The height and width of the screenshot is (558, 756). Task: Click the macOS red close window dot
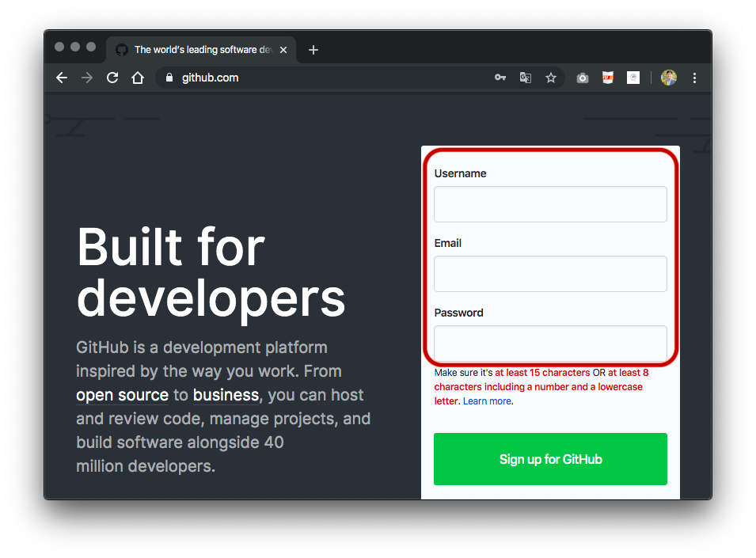tap(59, 47)
